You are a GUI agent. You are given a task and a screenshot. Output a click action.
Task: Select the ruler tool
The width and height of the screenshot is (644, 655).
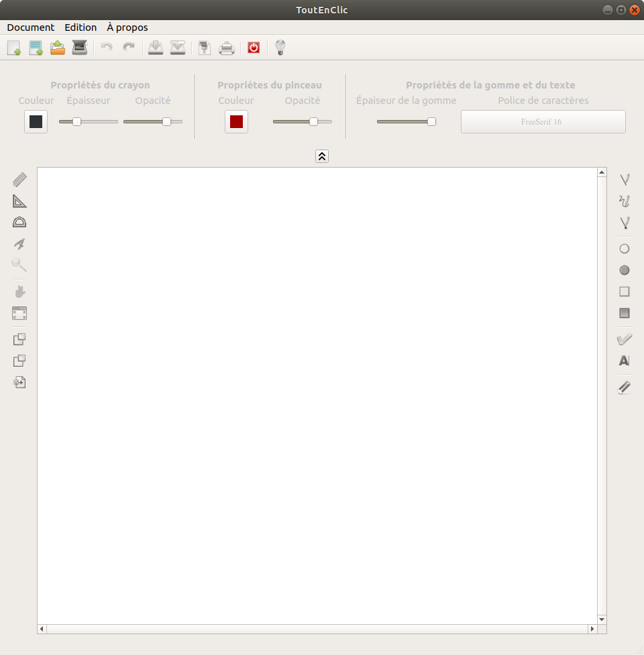tap(19, 180)
